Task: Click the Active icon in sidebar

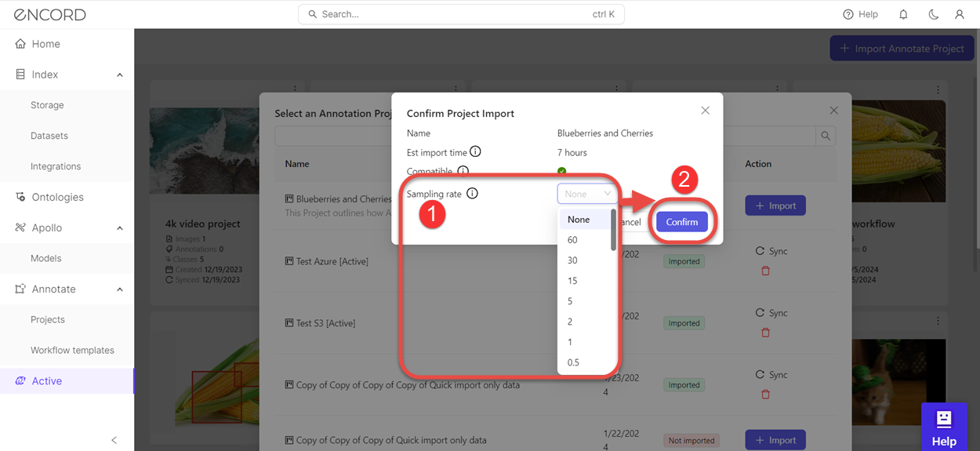Action: [20, 380]
